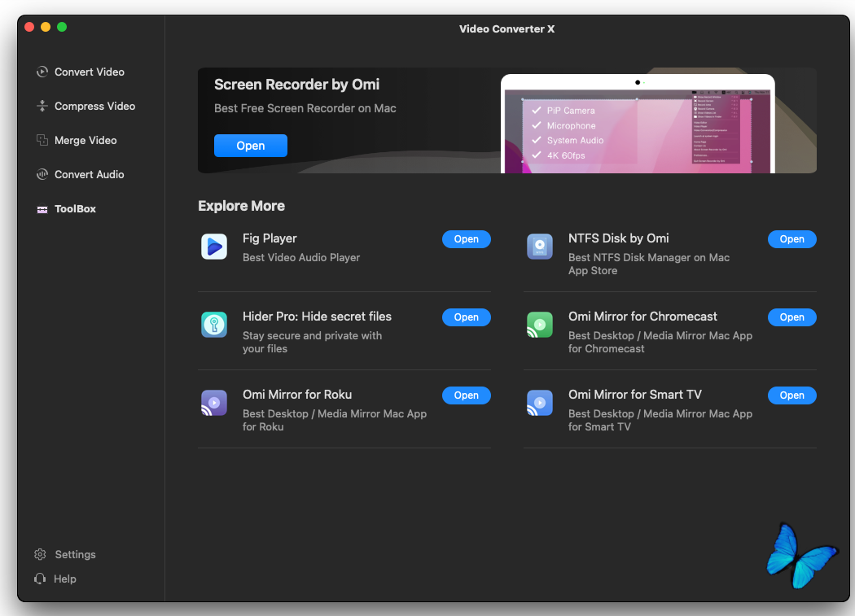Switch to Convert Audio section
Viewport: 855px width, 616px height.
[90, 174]
